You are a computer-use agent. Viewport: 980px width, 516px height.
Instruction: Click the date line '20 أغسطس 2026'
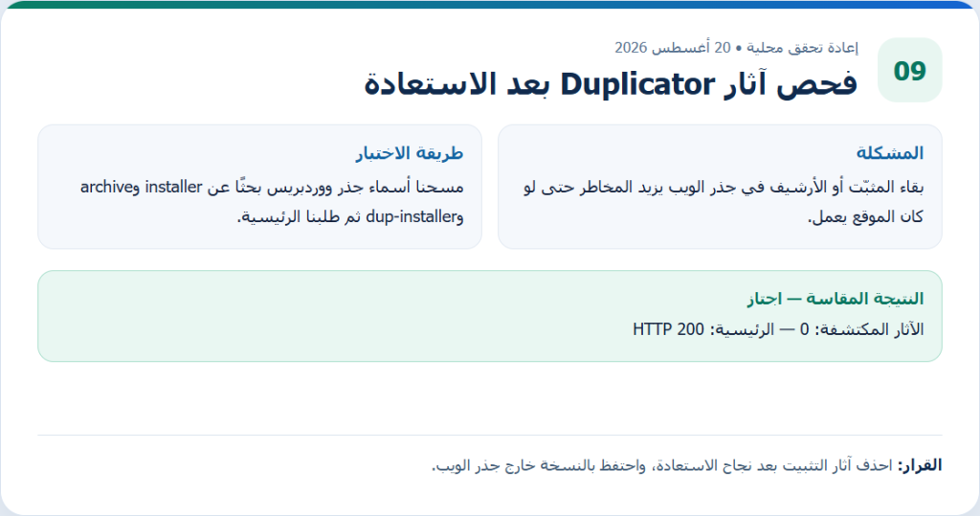pos(673,48)
